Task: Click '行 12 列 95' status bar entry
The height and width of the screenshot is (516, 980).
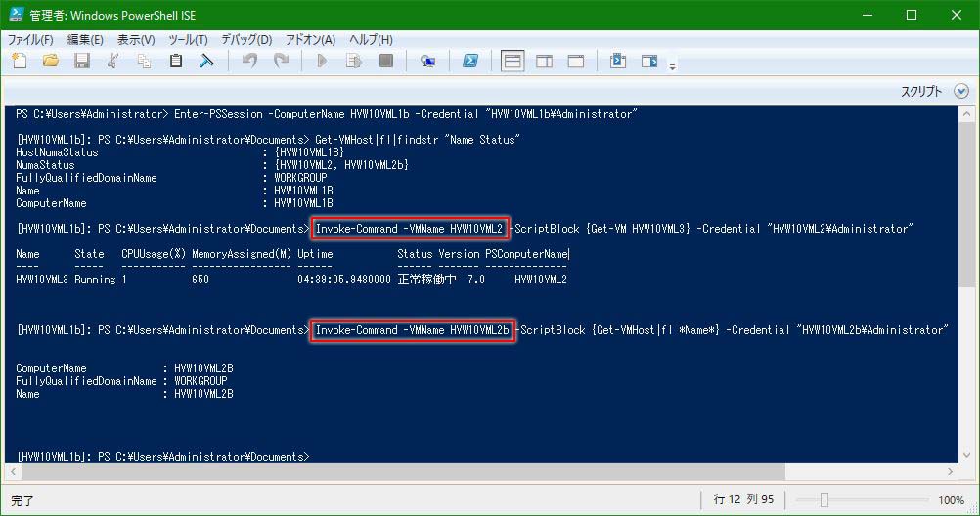Action: point(743,499)
